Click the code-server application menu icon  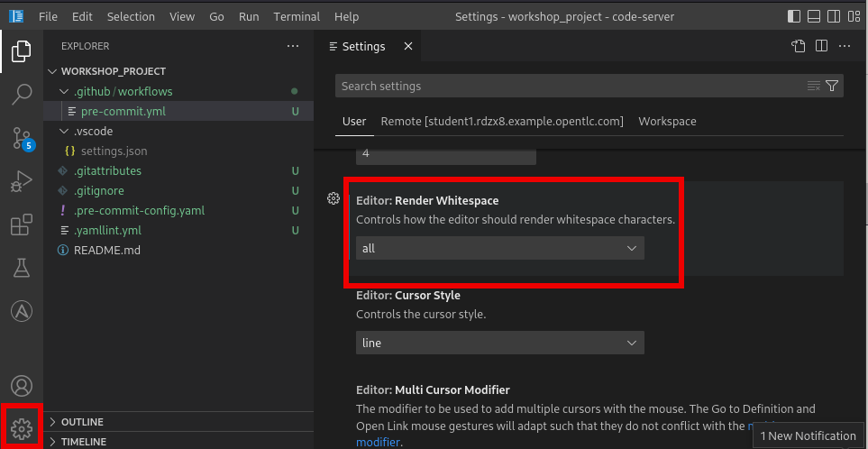coord(16,16)
